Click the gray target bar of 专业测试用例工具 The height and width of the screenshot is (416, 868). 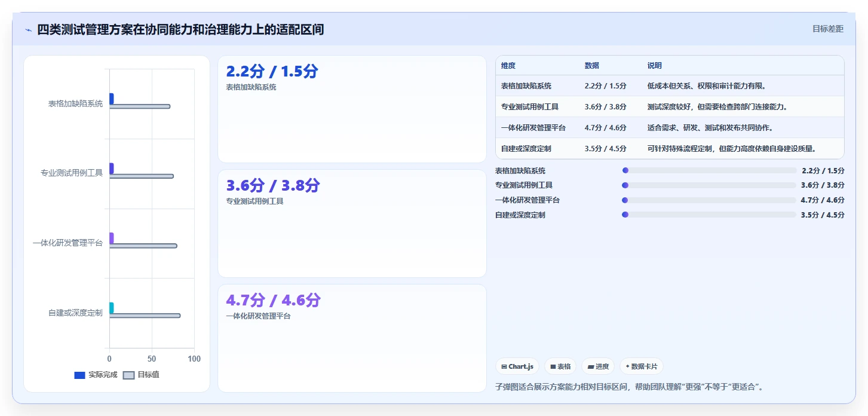(x=142, y=176)
